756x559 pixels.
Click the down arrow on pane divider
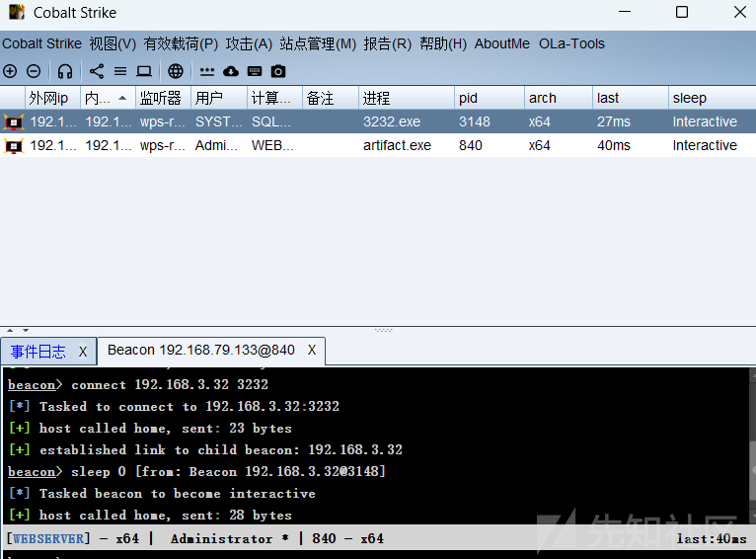pyautogui.click(x=26, y=331)
